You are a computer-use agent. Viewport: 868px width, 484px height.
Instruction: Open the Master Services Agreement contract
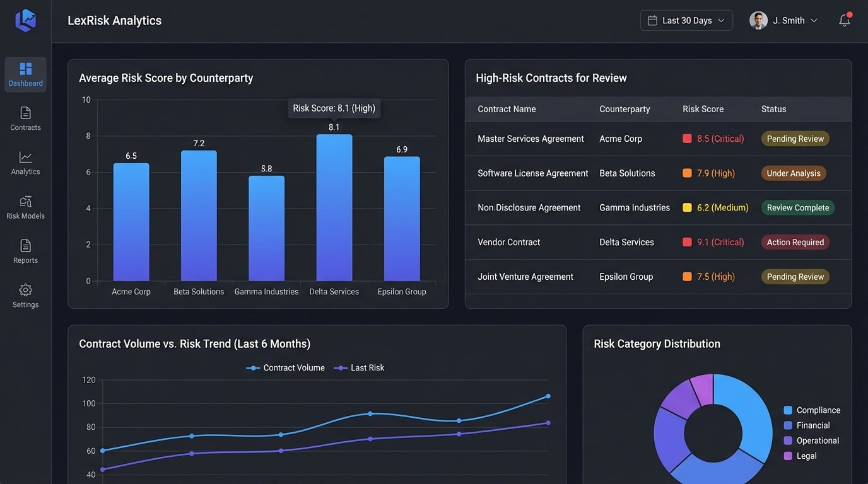(531, 139)
